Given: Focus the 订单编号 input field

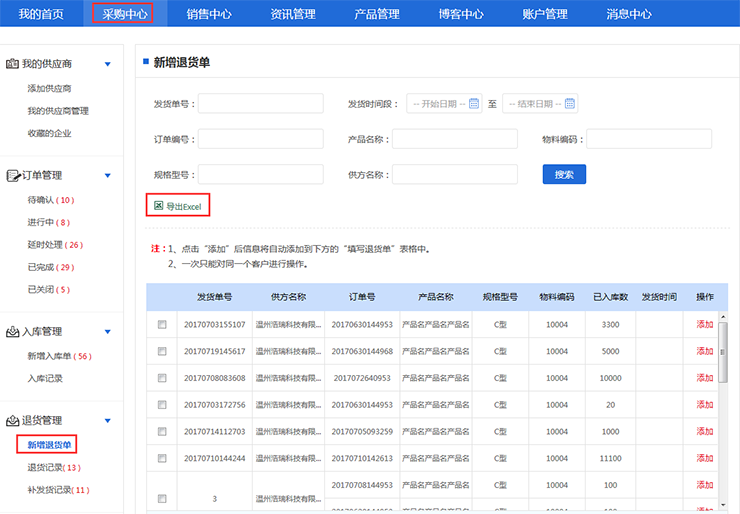Looking at the screenshot, I should click(x=261, y=139).
